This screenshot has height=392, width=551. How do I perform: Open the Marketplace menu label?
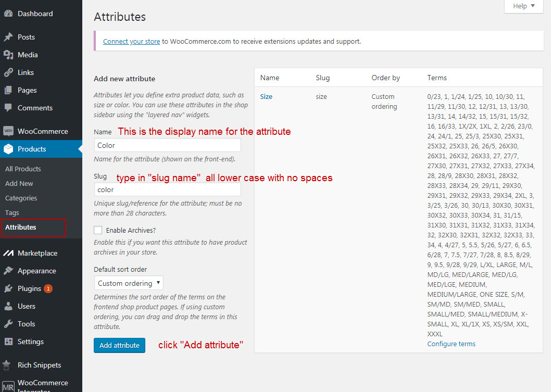pyautogui.click(x=37, y=253)
